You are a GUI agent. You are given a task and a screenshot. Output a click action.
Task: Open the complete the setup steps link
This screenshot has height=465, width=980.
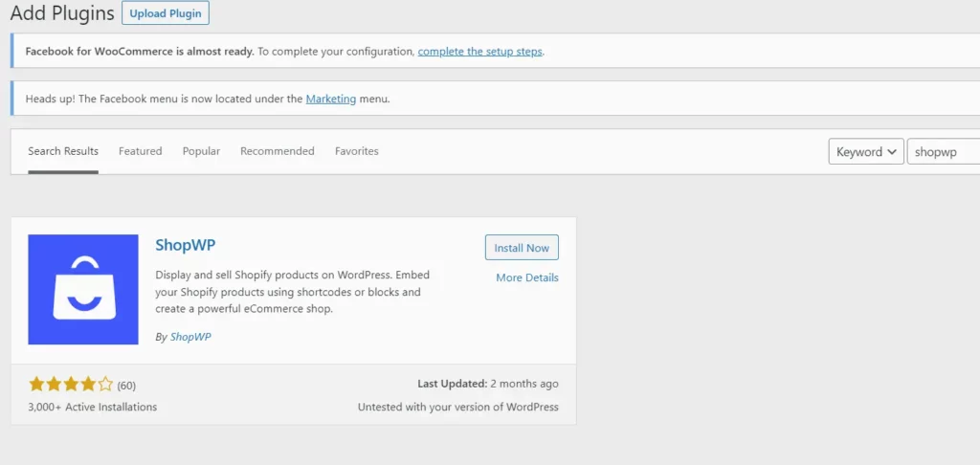pos(480,52)
